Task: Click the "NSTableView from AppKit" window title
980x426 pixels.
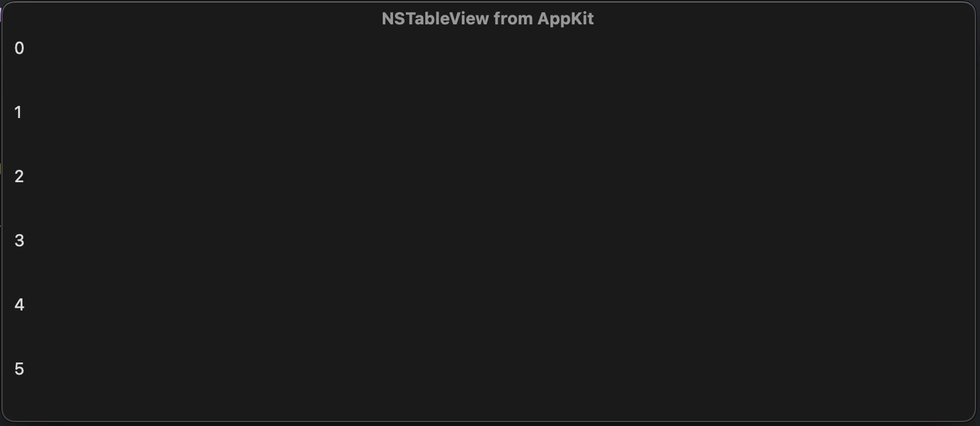Action: point(487,19)
